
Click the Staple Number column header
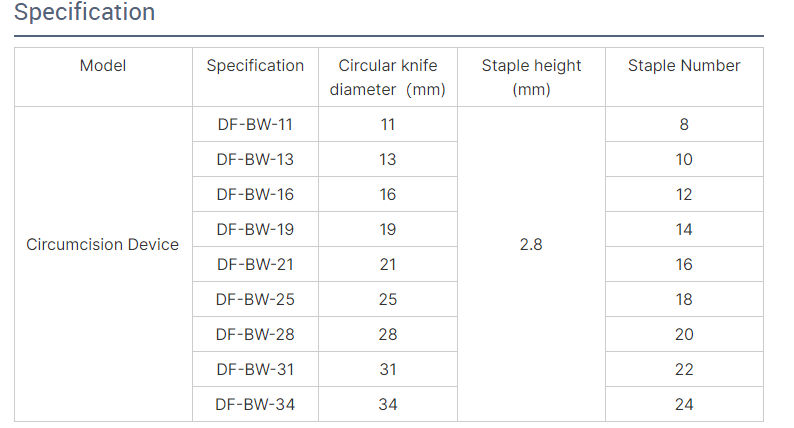click(x=684, y=66)
